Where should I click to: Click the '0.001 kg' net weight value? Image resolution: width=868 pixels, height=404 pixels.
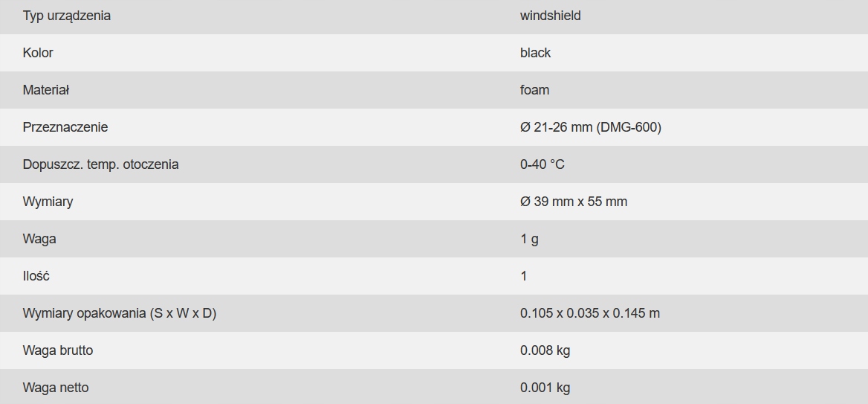tap(545, 388)
